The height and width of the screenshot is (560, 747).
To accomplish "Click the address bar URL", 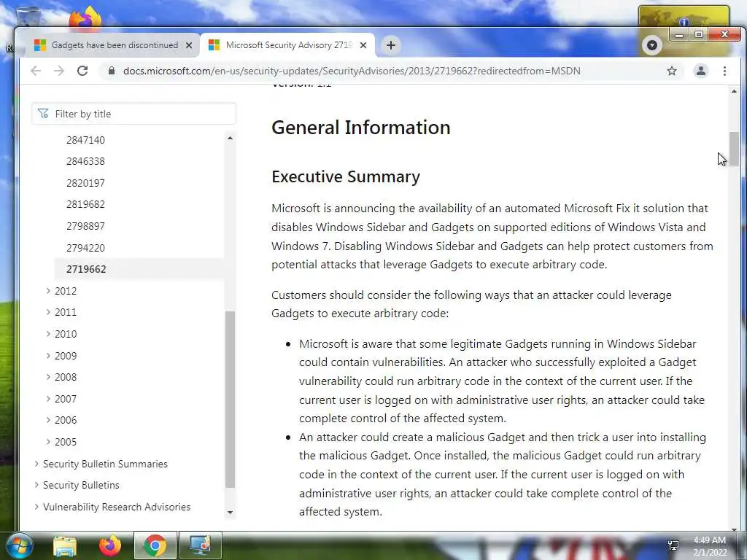I will [352, 71].
